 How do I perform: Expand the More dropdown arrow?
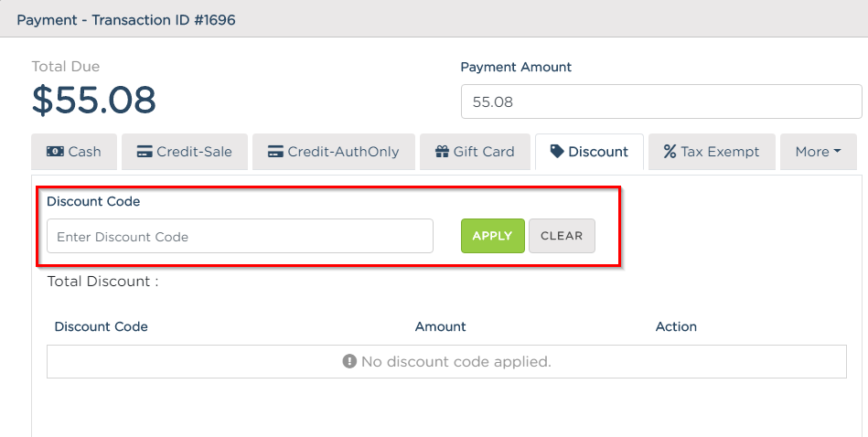pos(837,151)
